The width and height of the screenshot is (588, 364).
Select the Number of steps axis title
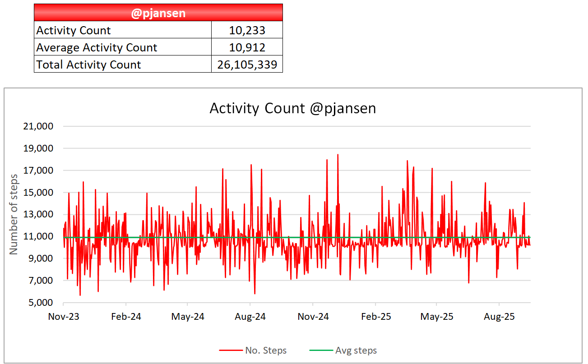pos(14,214)
